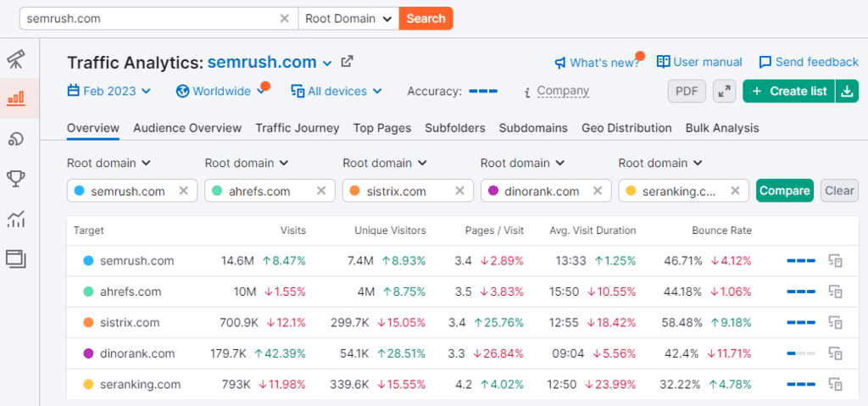Open the Root Domain dropdown in search bar
This screenshot has height=406, width=868.
(x=348, y=19)
